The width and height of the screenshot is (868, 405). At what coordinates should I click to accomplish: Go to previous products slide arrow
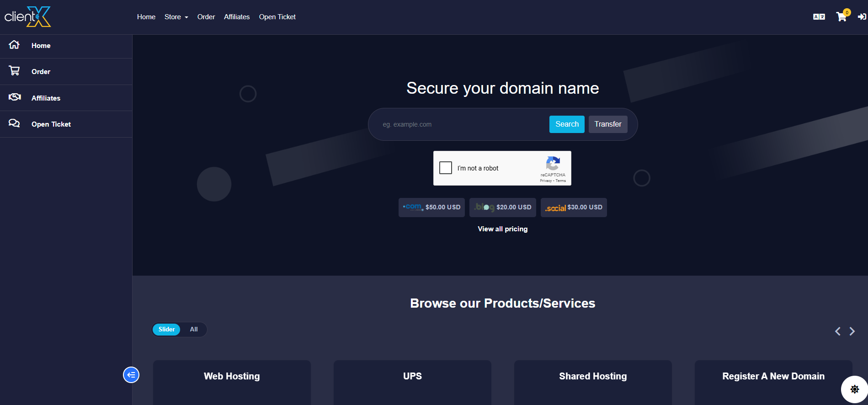click(x=837, y=331)
